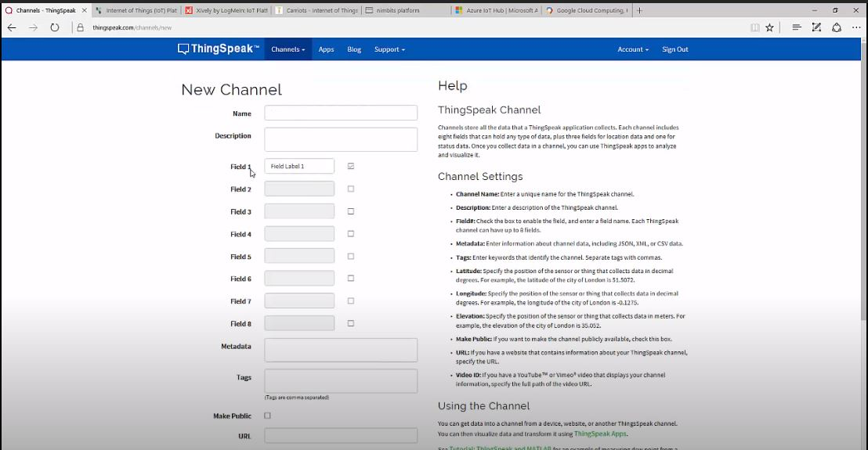The image size is (868, 450).
Task: Click the Share notification icon in toolbar
Action: click(x=837, y=27)
